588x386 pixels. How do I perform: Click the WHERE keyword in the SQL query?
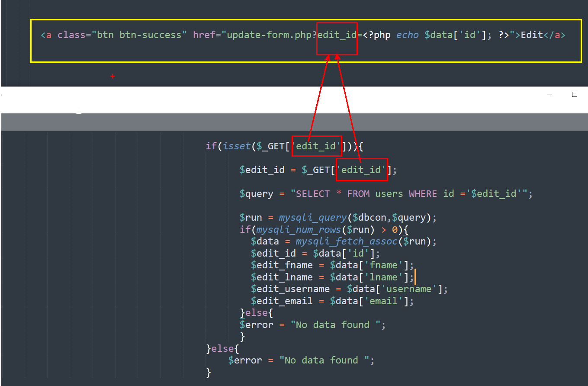coord(423,193)
